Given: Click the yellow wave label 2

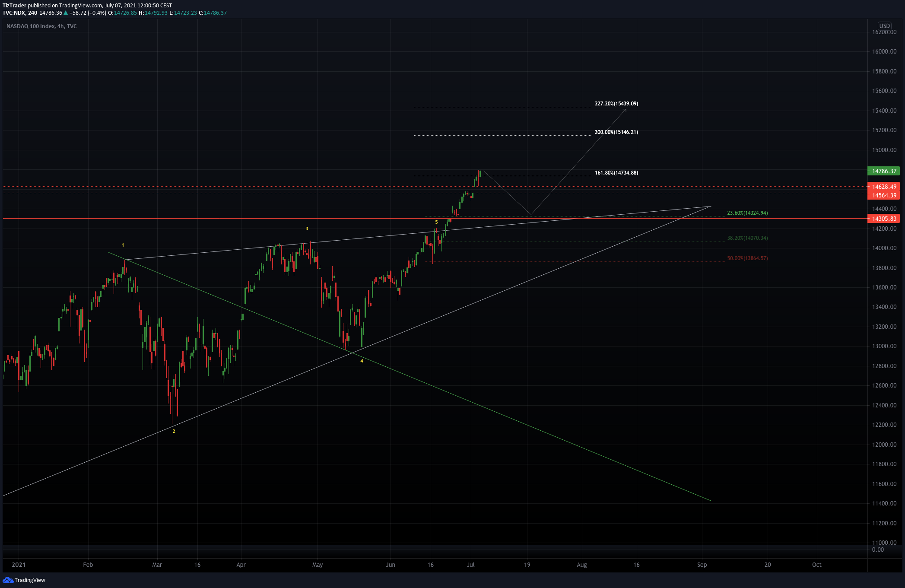Looking at the screenshot, I should (x=174, y=432).
